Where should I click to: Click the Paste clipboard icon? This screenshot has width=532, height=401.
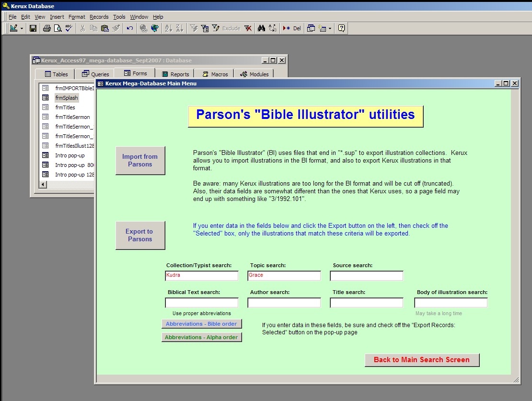tap(105, 28)
